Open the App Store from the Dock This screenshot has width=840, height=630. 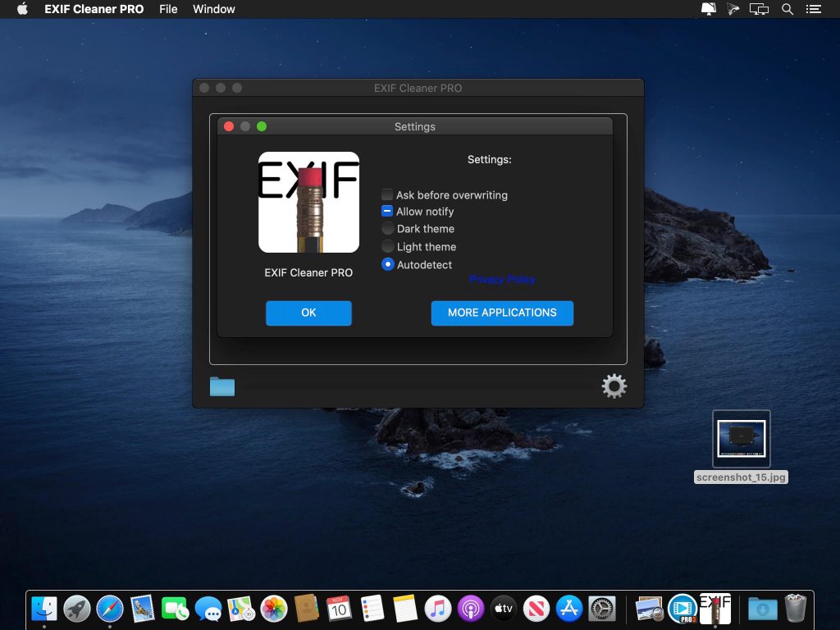pyautogui.click(x=569, y=609)
